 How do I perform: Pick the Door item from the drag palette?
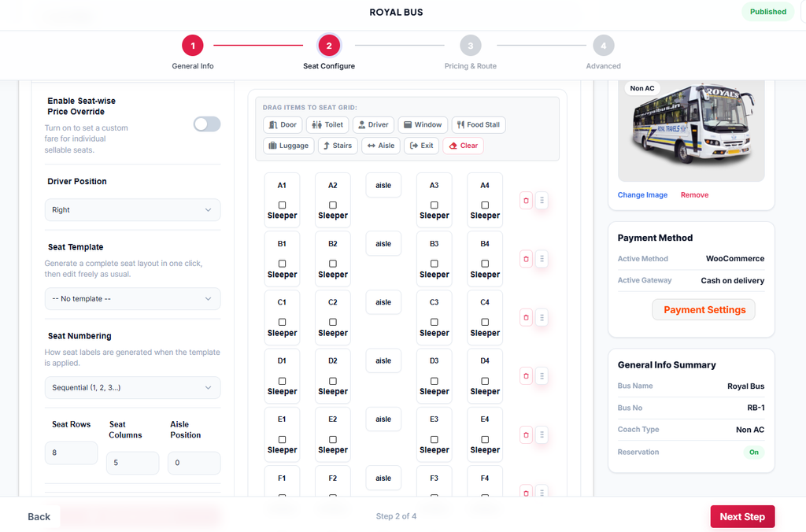283,124
